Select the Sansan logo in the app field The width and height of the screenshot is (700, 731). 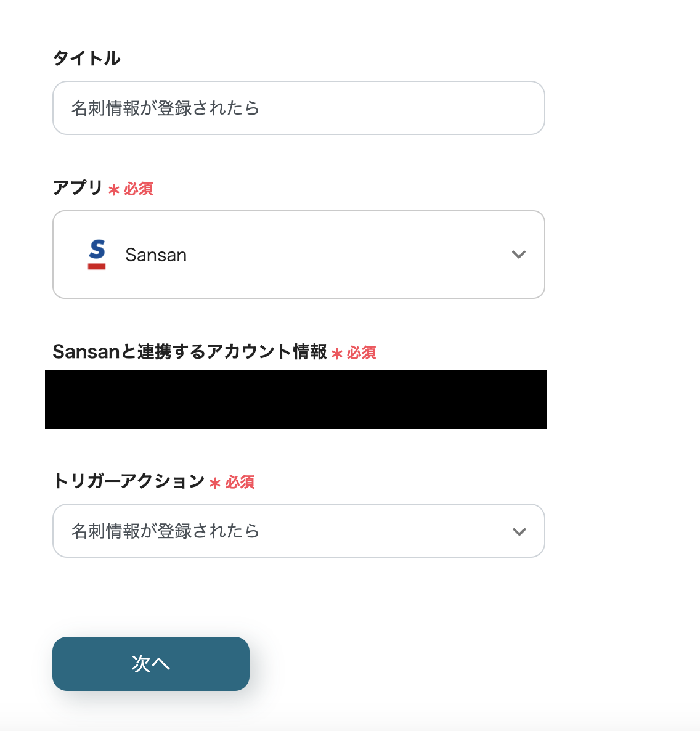97,254
